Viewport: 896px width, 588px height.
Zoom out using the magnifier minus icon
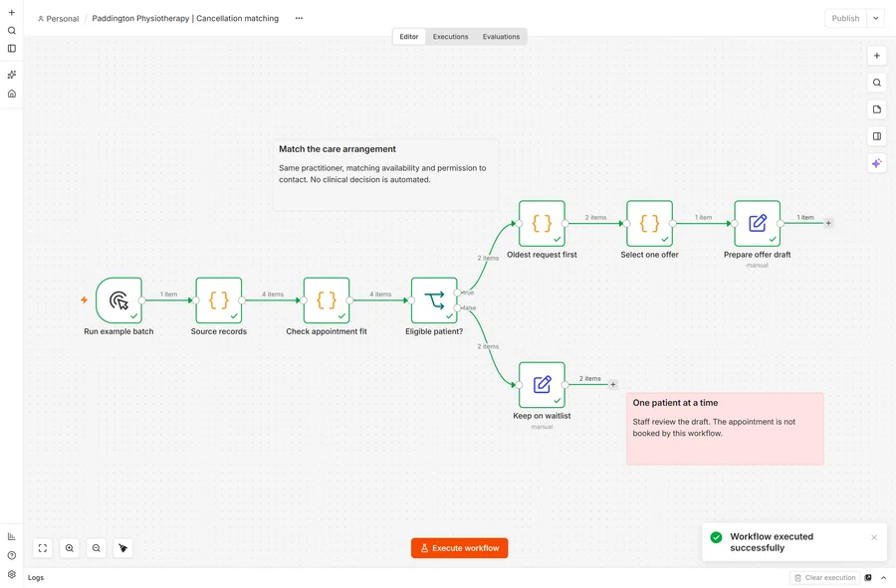97,548
